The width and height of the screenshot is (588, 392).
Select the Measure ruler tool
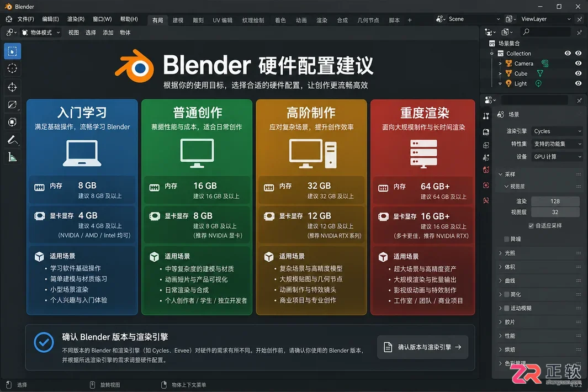12,157
